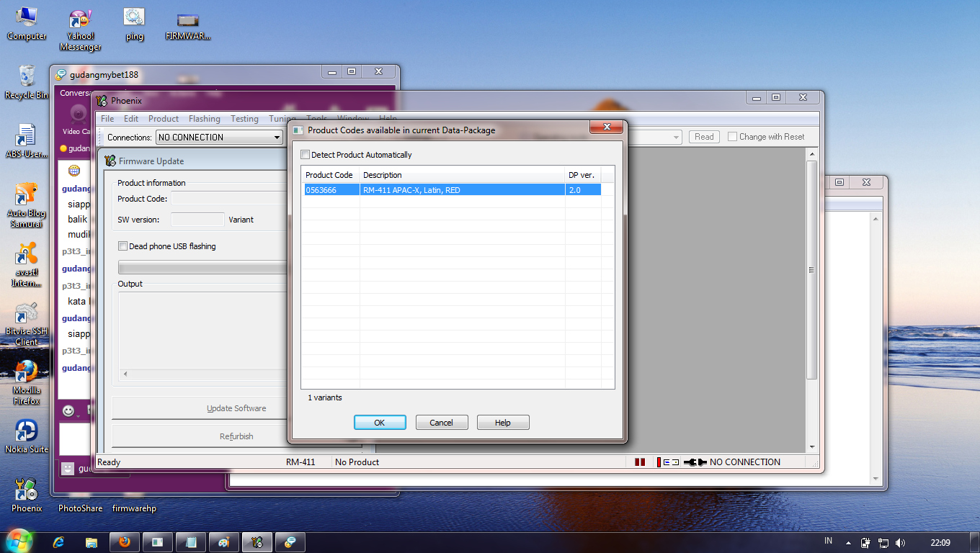Enable Detect Product Automatically checkbox

306,155
